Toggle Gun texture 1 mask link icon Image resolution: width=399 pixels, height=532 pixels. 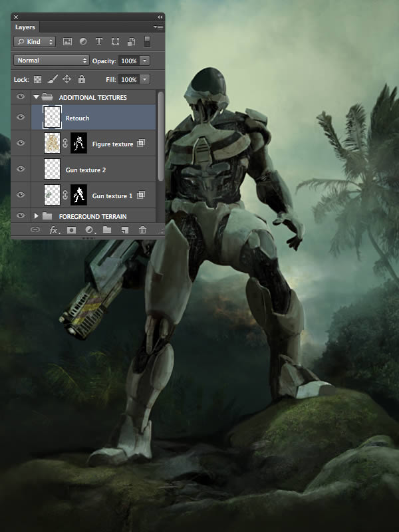(x=65, y=195)
